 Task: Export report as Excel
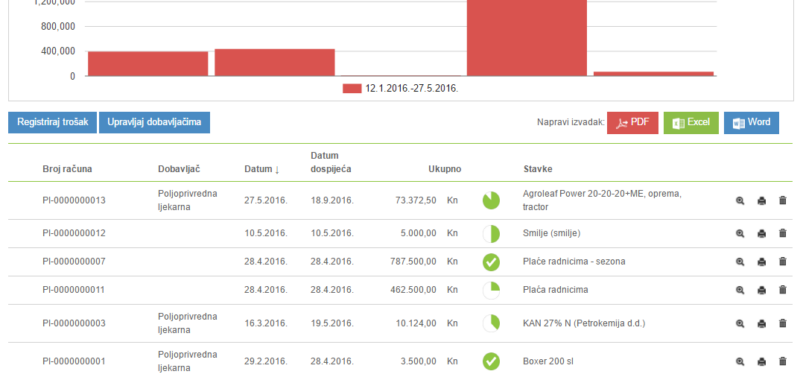(x=691, y=123)
